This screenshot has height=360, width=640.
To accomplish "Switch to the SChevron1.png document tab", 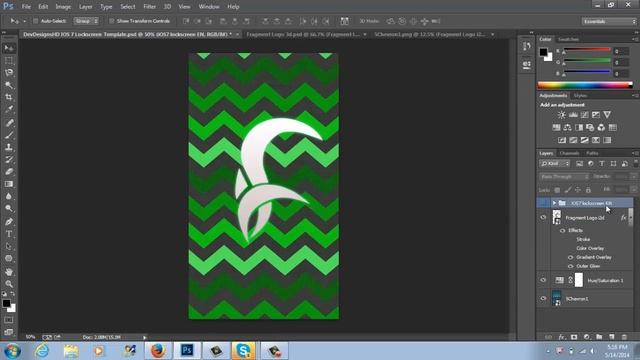I will click(x=430, y=35).
